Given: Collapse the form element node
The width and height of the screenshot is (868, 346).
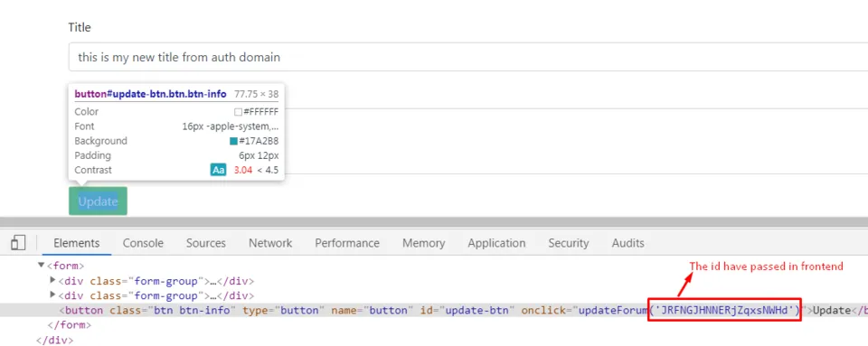Looking at the screenshot, I should point(41,266).
